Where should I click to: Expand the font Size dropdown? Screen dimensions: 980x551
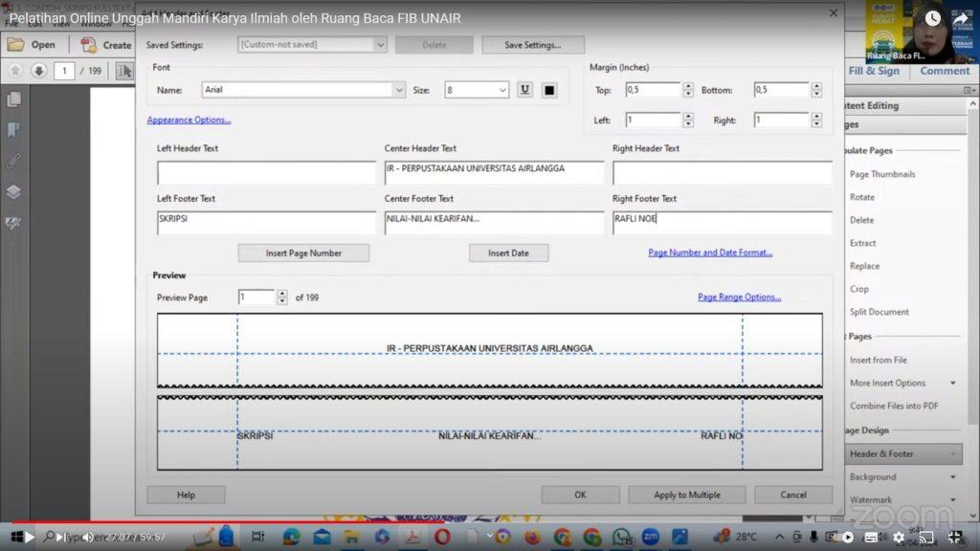[477, 90]
